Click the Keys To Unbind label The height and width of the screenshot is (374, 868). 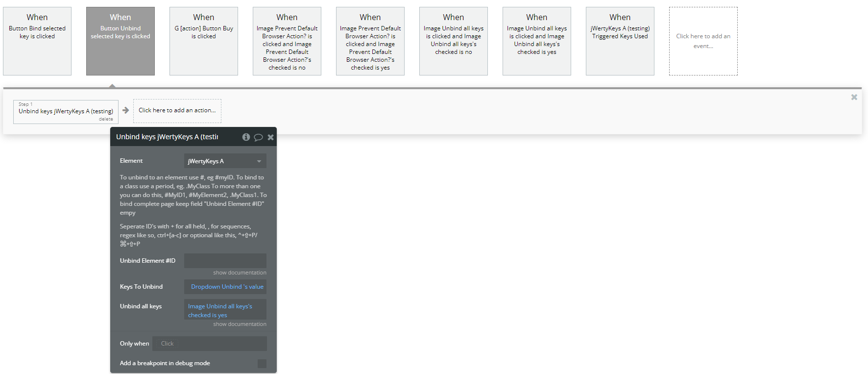tap(141, 287)
